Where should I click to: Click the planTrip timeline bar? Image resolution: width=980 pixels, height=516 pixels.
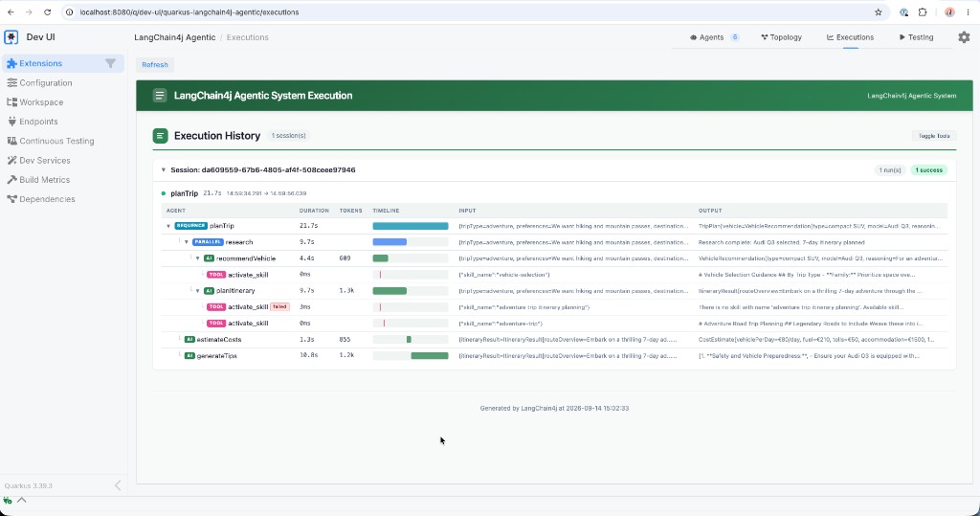[410, 226]
